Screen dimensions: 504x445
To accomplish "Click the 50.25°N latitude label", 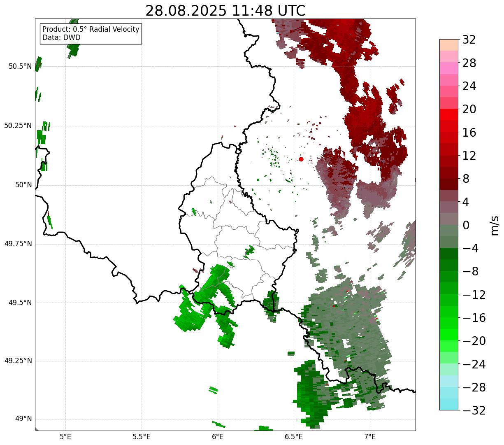I will [x=18, y=126].
